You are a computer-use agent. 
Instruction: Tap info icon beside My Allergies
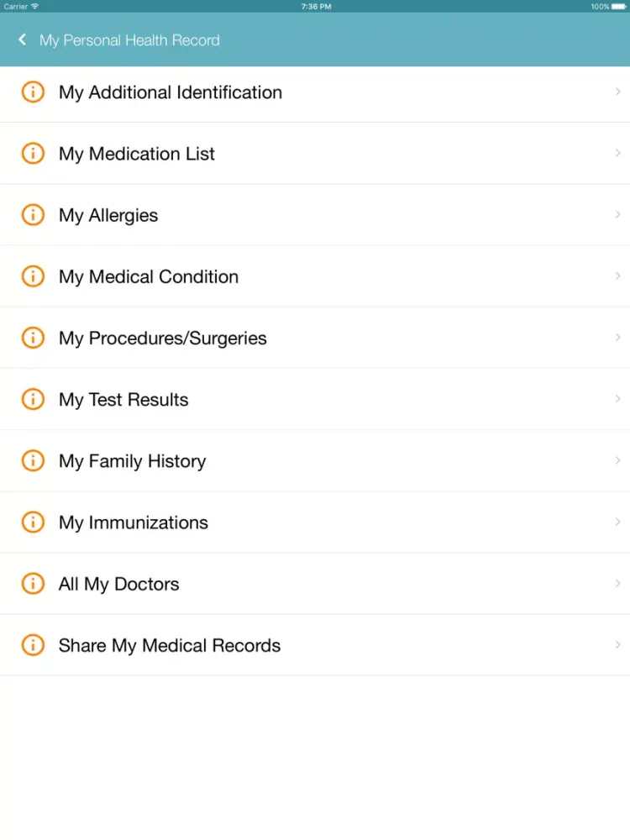click(x=33, y=215)
